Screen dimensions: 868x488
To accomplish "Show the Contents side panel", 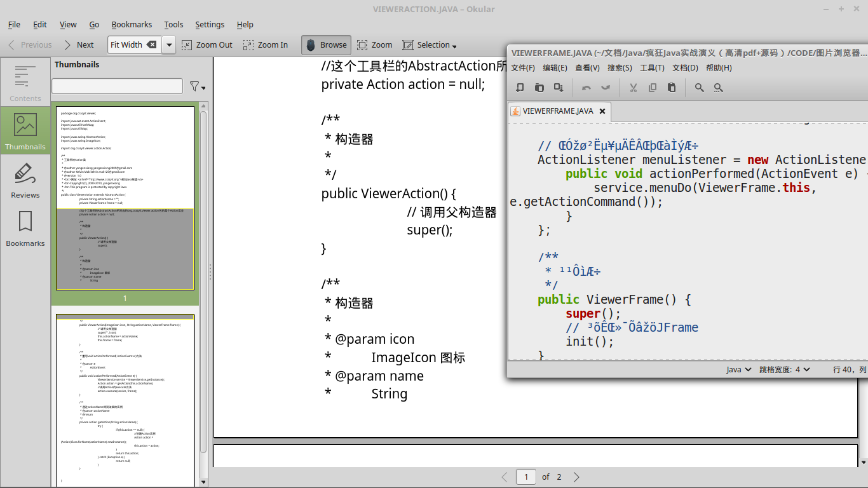I will 25,82.
